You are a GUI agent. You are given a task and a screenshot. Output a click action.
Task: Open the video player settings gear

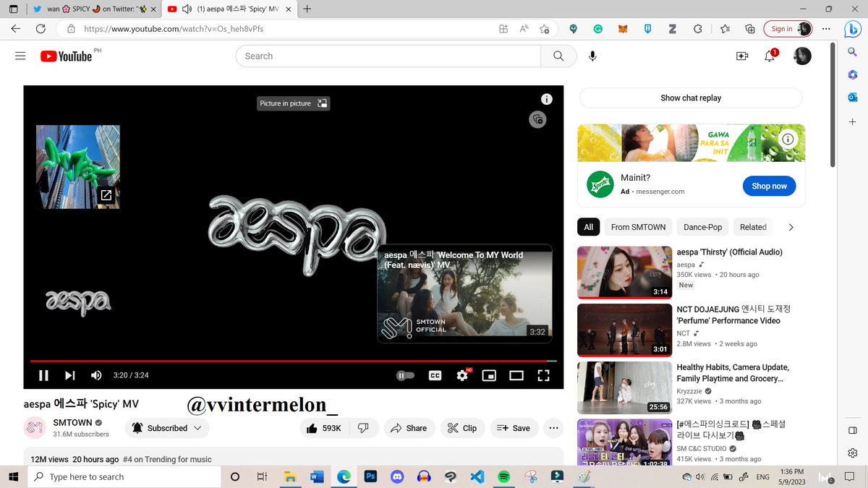pos(462,375)
